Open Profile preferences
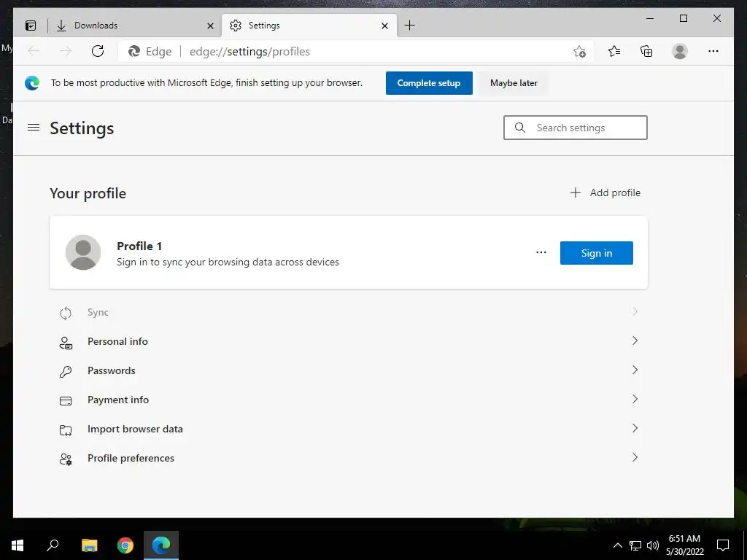Viewport: 747px width, 560px height. [348, 458]
